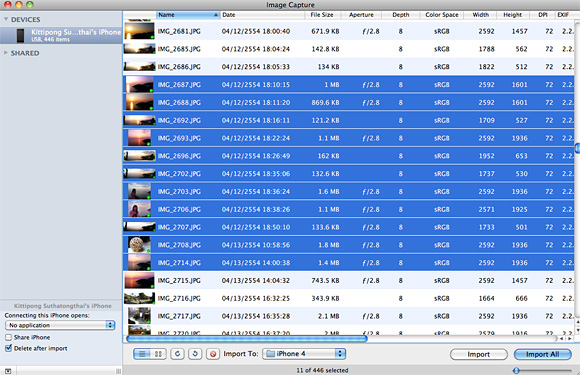Viewport: 580px width, 375px height.
Task: Open the Import To iPhone 4 dropdown
Action: (304, 354)
